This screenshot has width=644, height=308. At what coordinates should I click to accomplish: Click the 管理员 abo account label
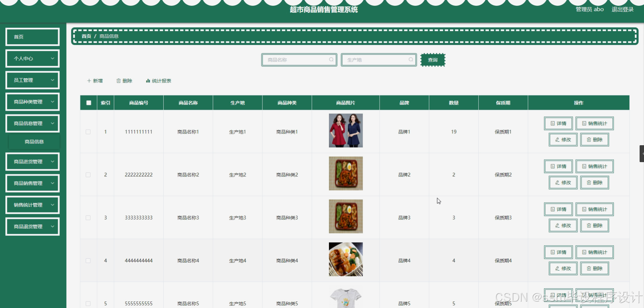(590, 9)
